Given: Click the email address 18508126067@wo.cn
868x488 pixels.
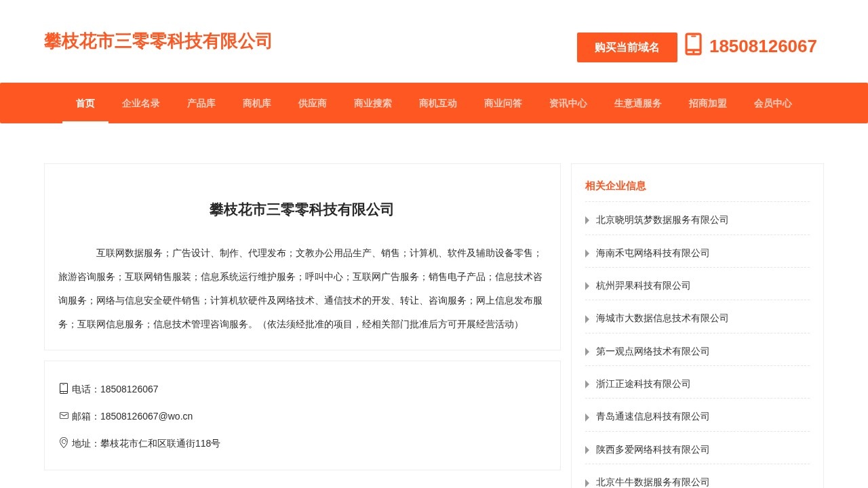Looking at the screenshot, I should pos(146,415).
